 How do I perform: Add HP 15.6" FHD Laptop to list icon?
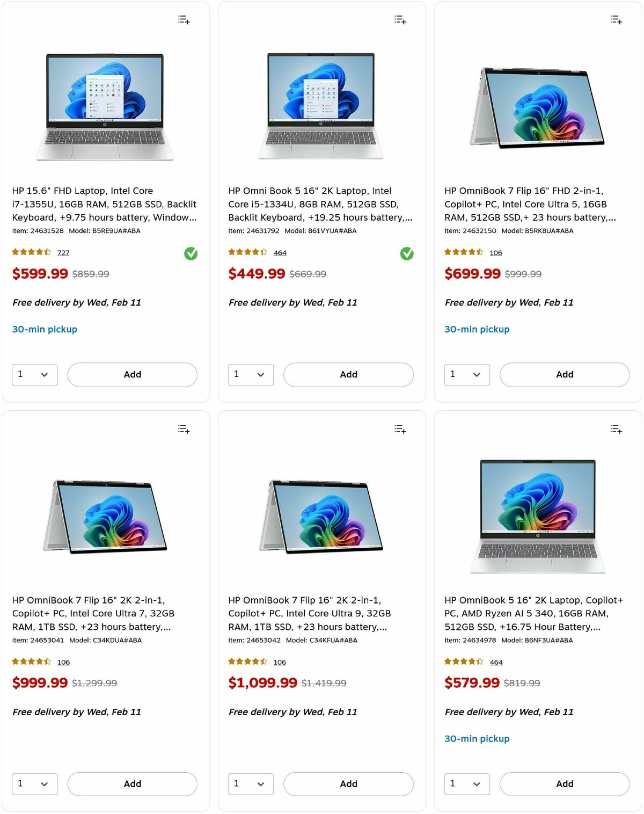(184, 20)
